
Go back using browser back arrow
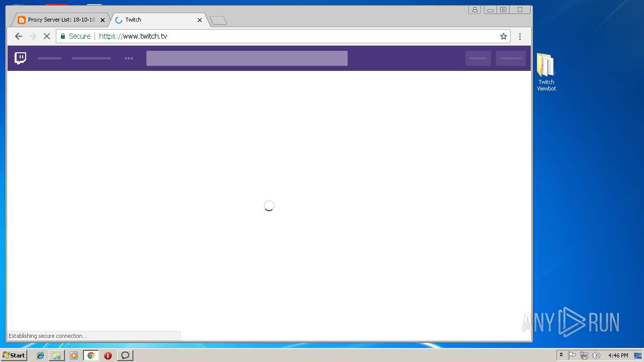[19, 36]
